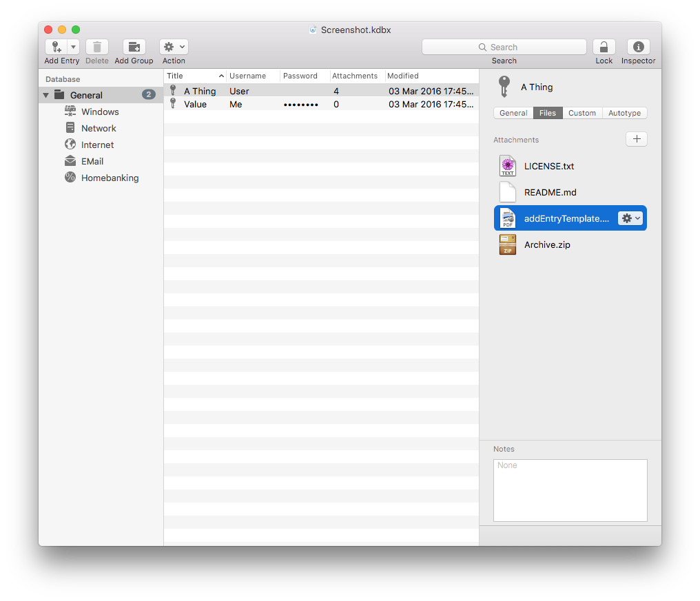
Task: Open the Action gear menu
Action: [174, 47]
